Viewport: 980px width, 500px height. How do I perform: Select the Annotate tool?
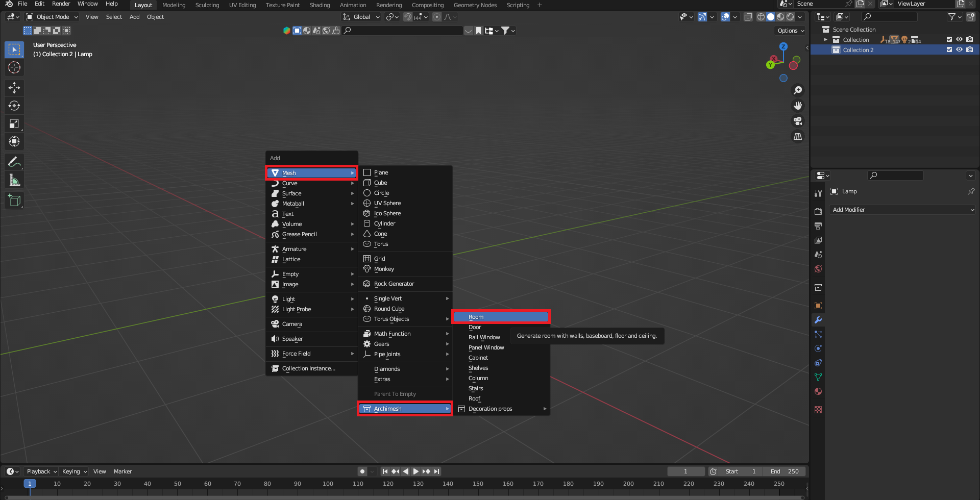coord(14,162)
